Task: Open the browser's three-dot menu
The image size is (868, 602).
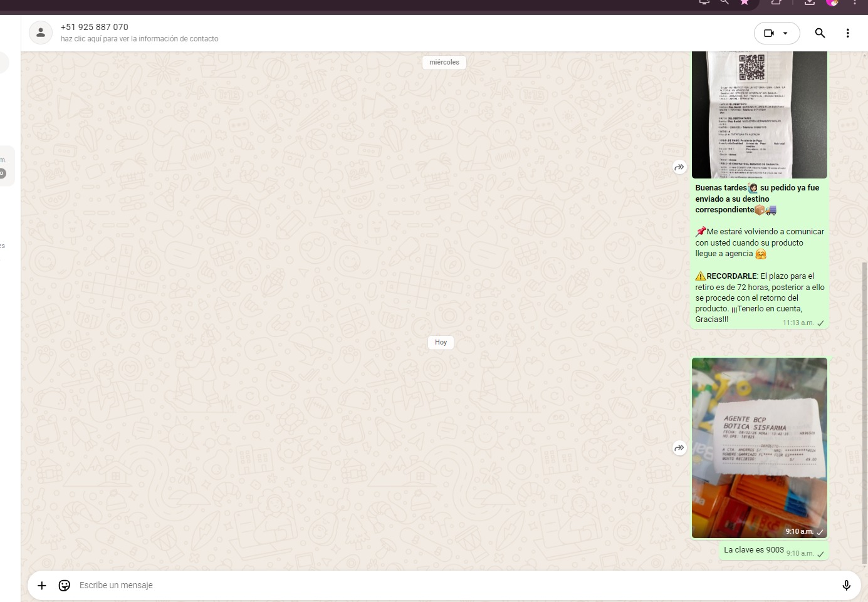Action: point(855,2)
